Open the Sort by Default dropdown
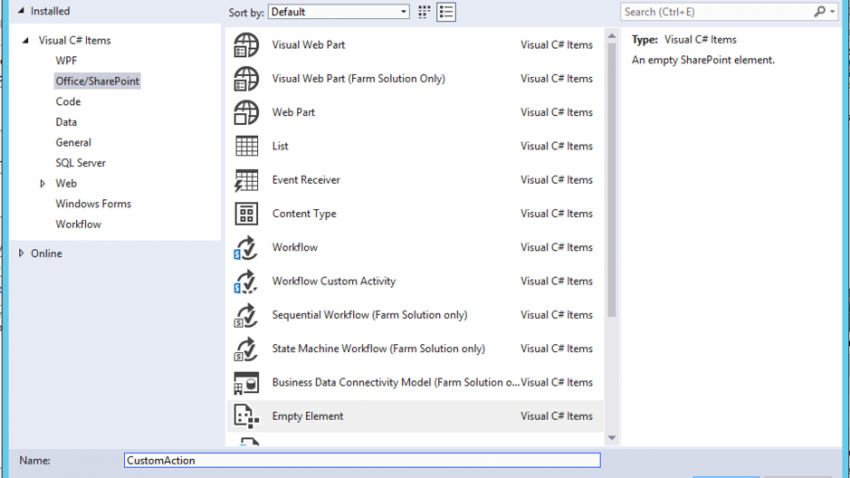This screenshot has width=850, height=478. [339, 12]
